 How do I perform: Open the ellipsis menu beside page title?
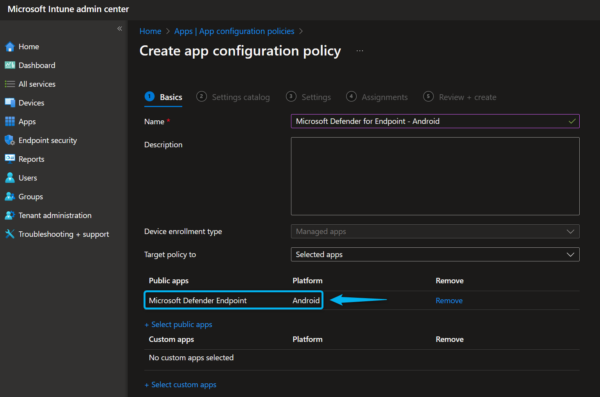(x=360, y=51)
